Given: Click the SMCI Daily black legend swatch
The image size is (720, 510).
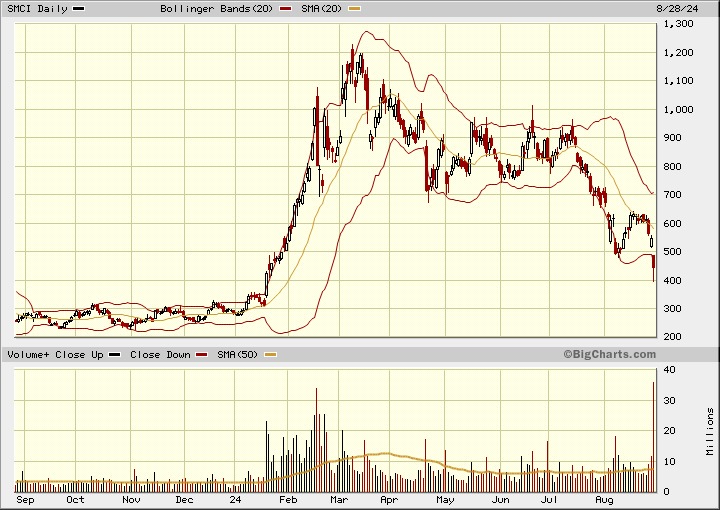Looking at the screenshot, I should coord(79,9).
